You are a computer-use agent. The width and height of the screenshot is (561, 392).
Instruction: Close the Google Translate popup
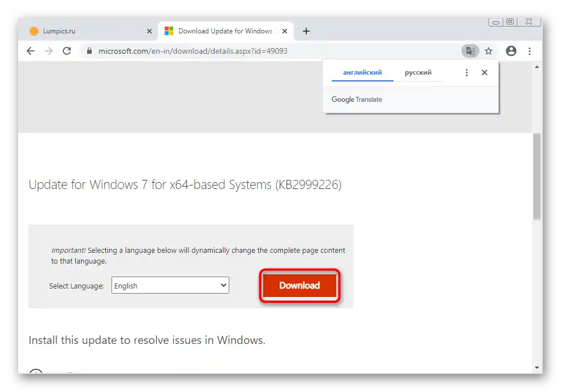point(485,72)
